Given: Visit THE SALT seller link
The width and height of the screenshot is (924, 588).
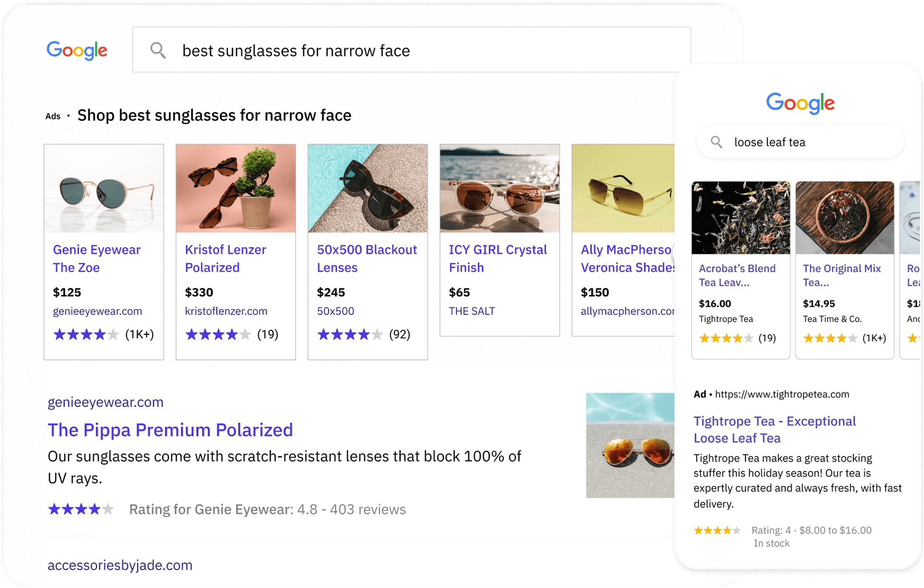Looking at the screenshot, I should [x=472, y=311].
